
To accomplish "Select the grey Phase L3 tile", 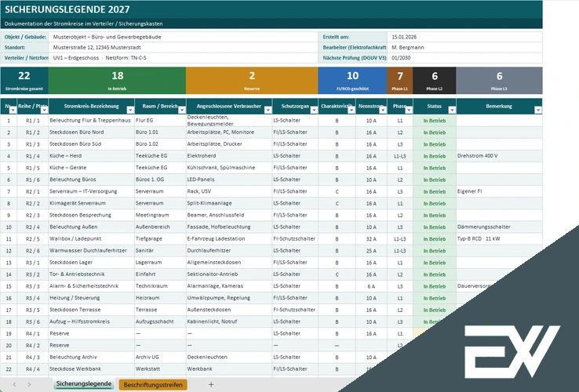I will pyautogui.click(x=499, y=81).
